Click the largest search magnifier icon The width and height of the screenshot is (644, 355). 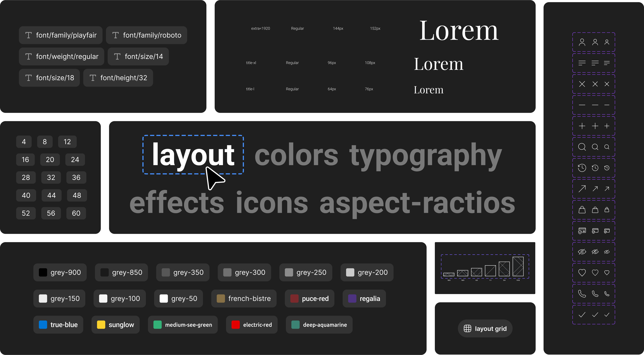coord(582,147)
